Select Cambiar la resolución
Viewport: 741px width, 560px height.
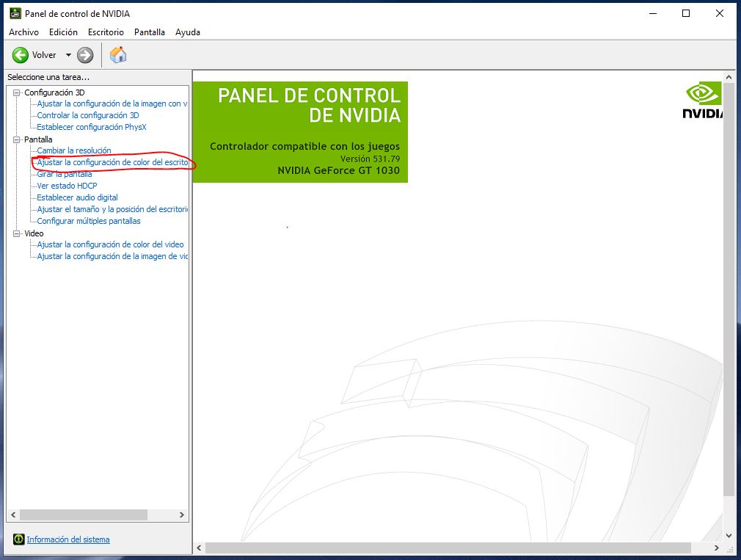coord(74,150)
